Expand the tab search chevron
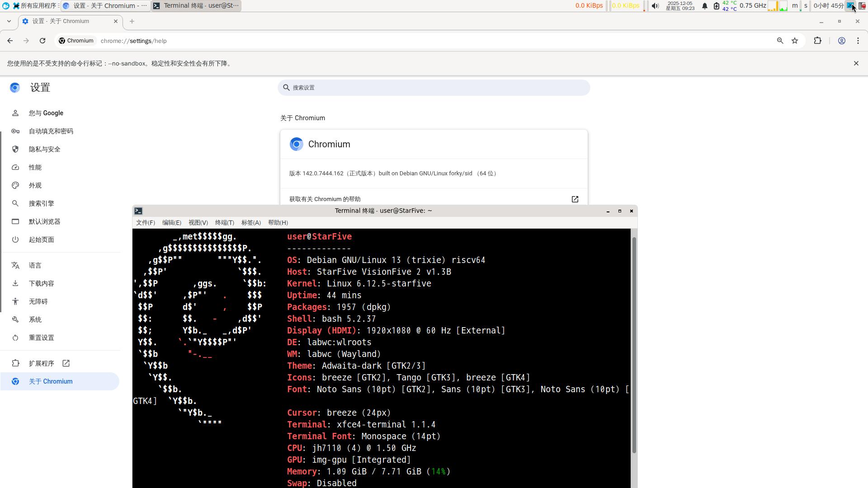Image resolution: width=868 pixels, height=488 pixels. coord(9,21)
